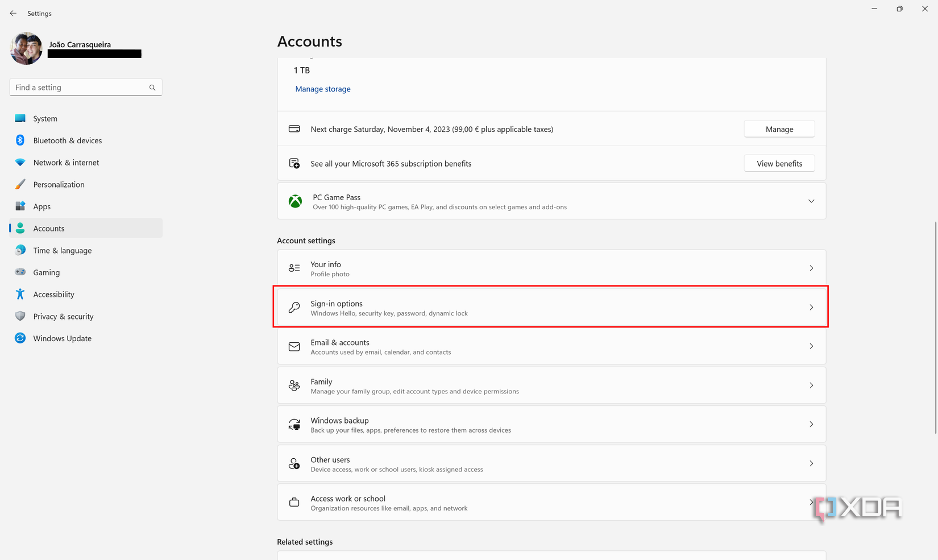Open Other users chevron arrow
The height and width of the screenshot is (560, 938).
[x=811, y=464]
